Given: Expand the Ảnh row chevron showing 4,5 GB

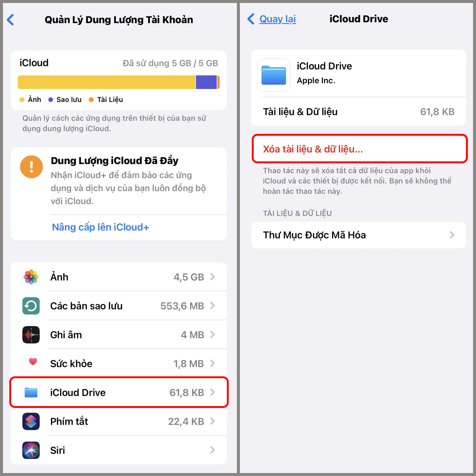Looking at the screenshot, I should pos(213,277).
